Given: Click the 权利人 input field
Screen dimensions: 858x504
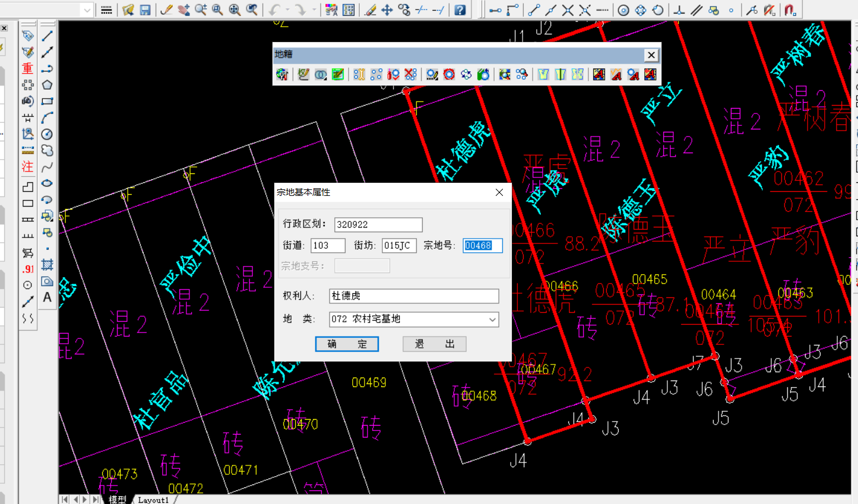Looking at the screenshot, I should point(413,296).
